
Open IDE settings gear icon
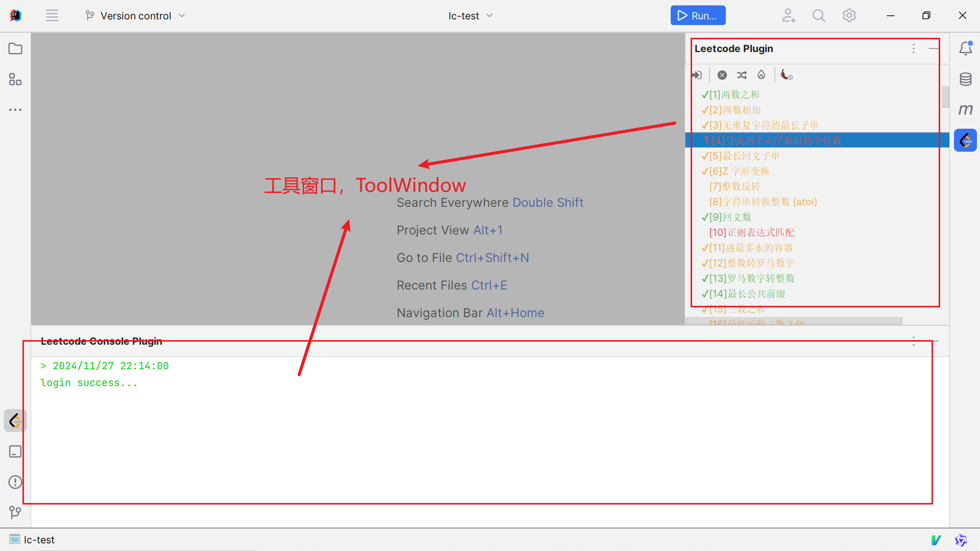coord(849,15)
